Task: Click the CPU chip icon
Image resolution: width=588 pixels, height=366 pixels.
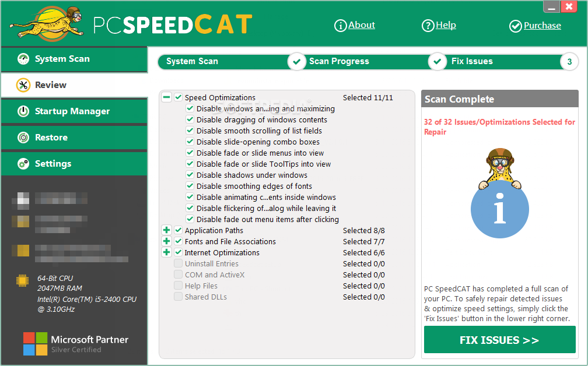Action: [23, 280]
